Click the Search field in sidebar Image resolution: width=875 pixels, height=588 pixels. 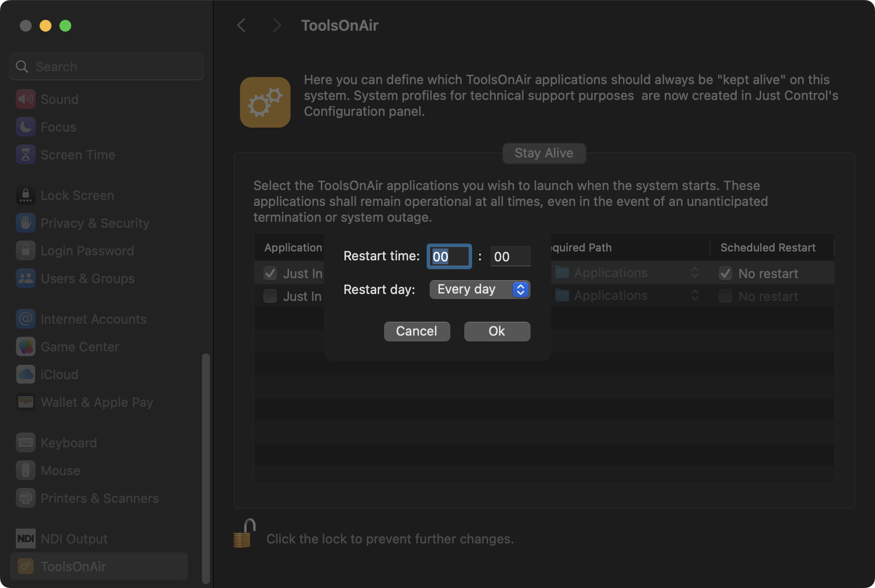[106, 66]
